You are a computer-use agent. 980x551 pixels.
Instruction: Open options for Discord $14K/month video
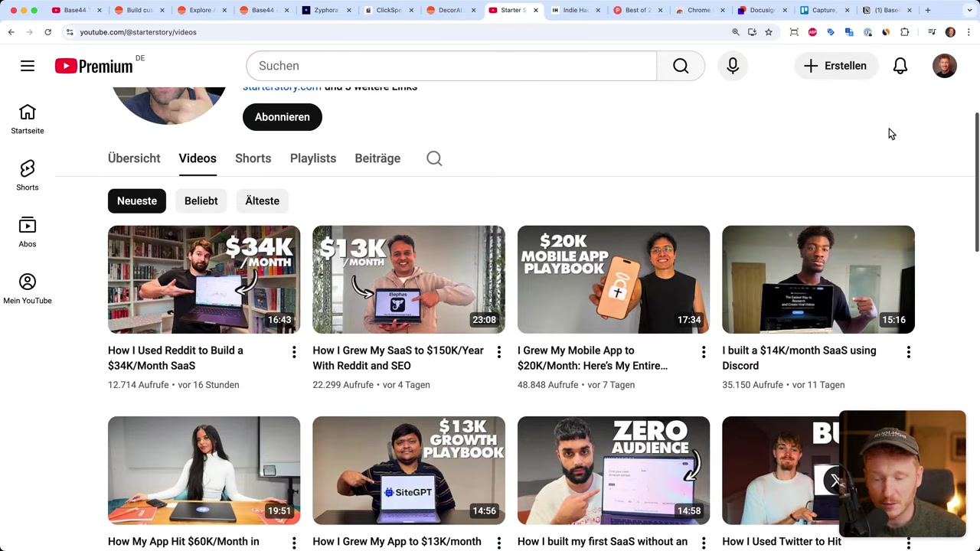[x=908, y=352]
